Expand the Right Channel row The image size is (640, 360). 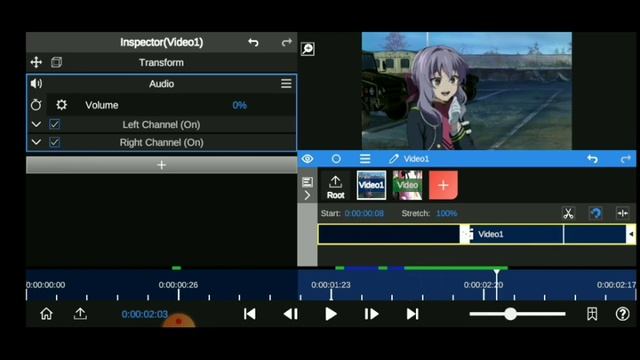point(36,142)
